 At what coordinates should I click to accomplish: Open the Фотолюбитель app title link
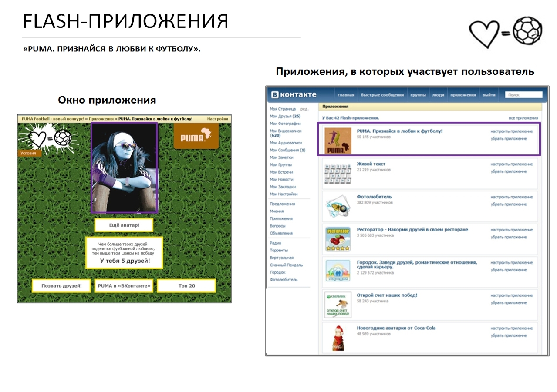click(374, 196)
